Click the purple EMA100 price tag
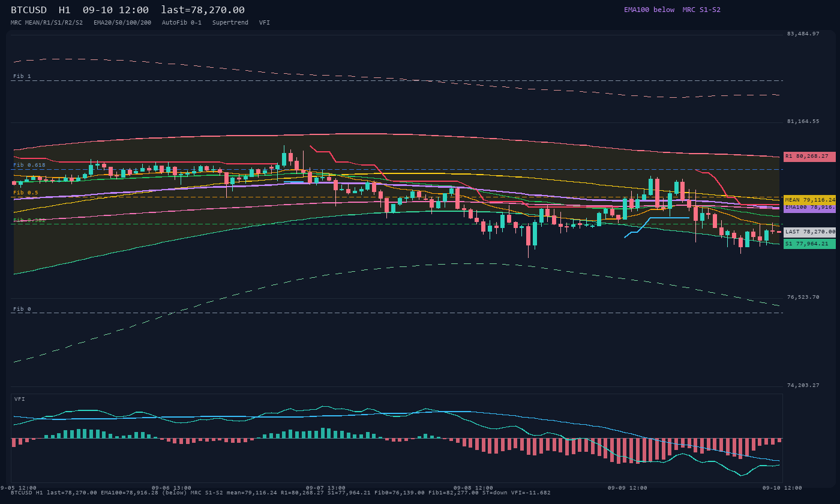Screen dimensions: 840x504 click(x=809, y=208)
